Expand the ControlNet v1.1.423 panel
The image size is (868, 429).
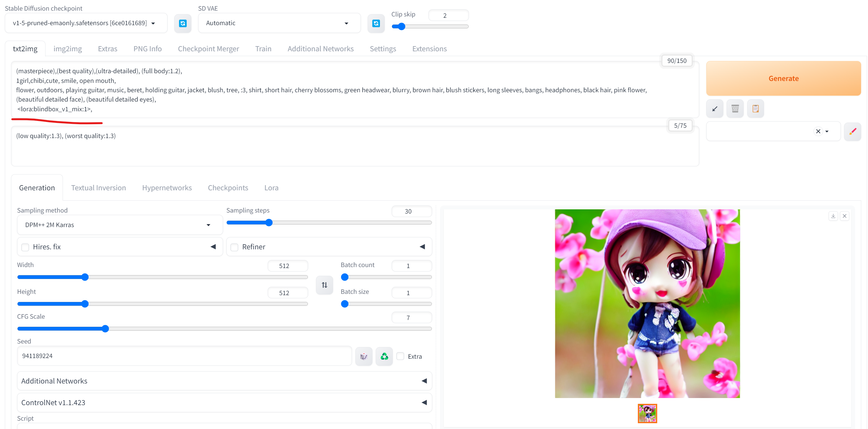click(424, 402)
